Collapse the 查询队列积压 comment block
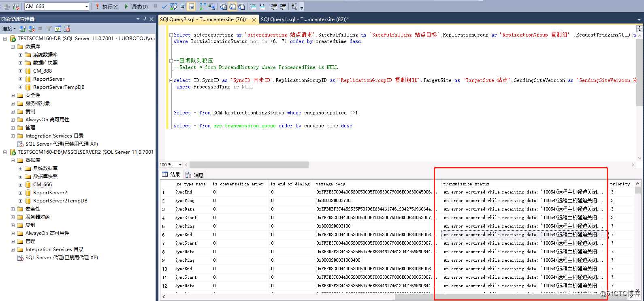 point(171,61)
